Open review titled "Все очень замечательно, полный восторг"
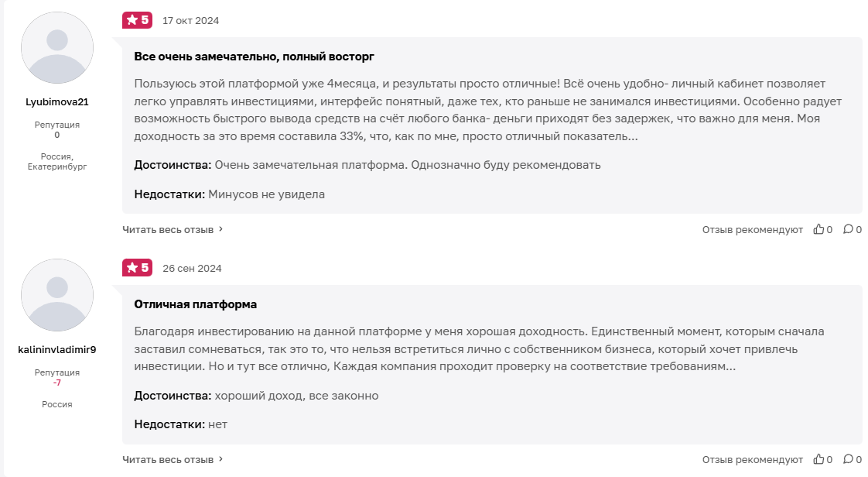Screen dimensions: 868x477 (x=254, y=57)
